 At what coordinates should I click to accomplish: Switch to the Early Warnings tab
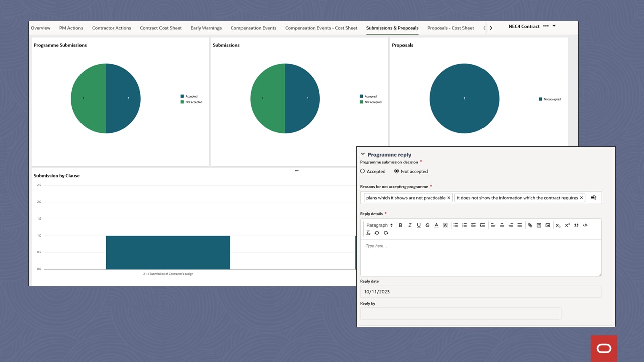(206, 28)
